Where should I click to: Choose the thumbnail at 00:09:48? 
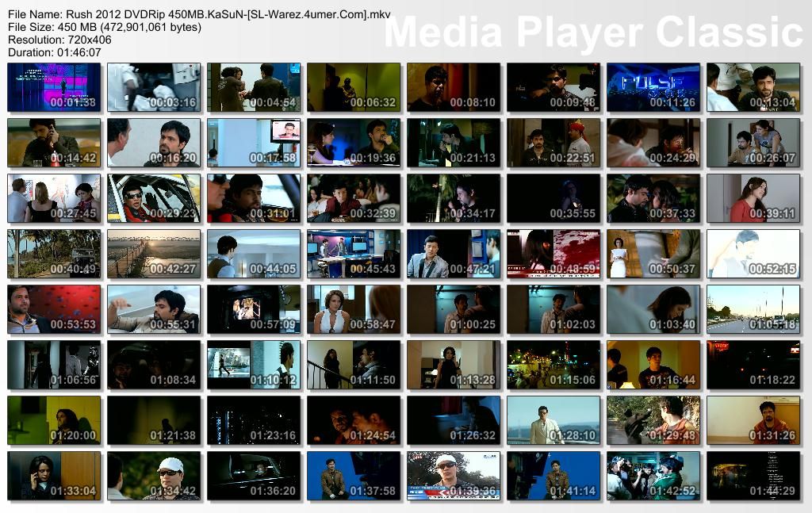tap(553, 87)
